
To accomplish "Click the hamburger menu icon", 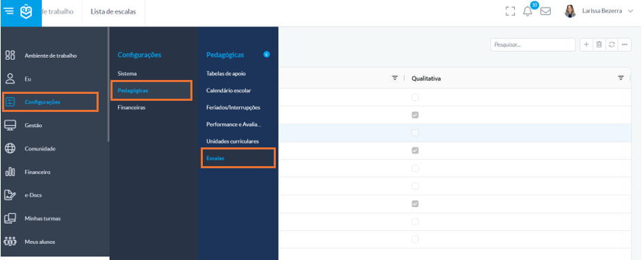I will tap(9, 12).
